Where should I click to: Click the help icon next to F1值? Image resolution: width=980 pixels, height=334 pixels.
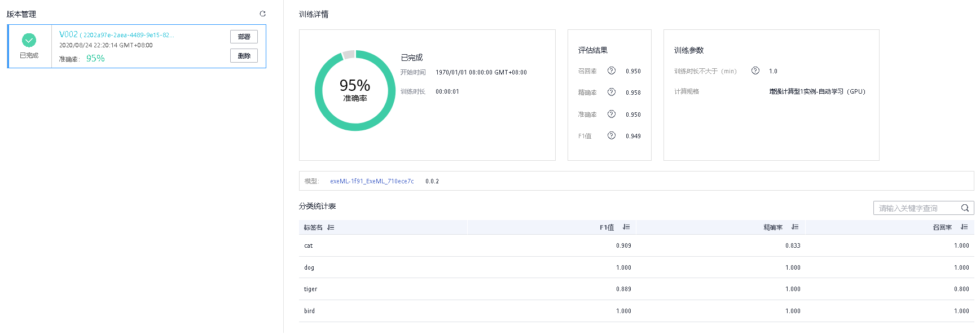click(611, 135)
